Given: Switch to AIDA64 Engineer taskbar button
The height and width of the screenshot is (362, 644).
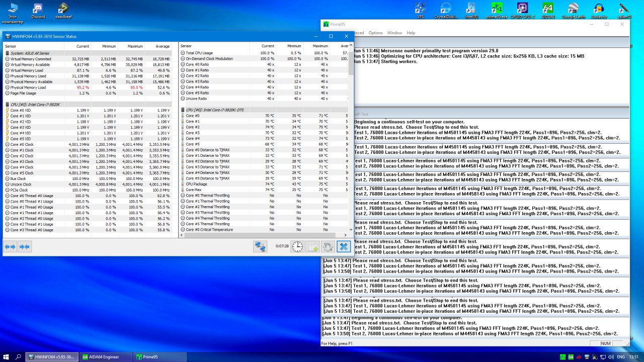Looking at the screenshot, I should click(105, 356).
